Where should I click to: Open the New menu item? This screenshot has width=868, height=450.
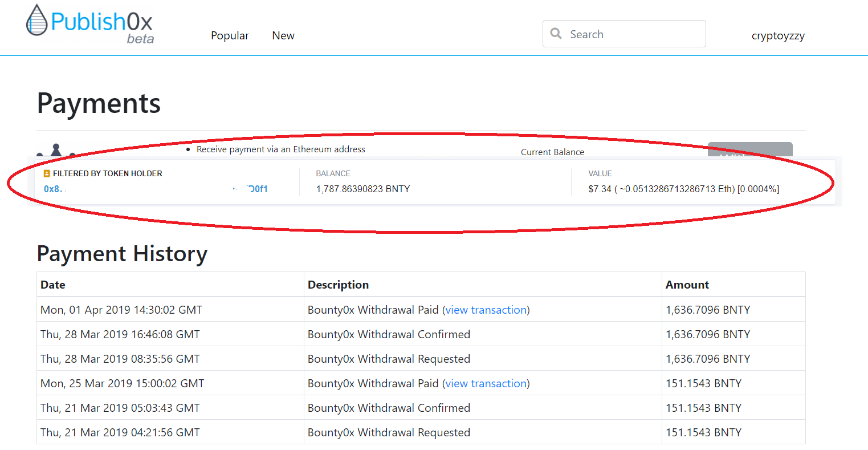(283, 35)
